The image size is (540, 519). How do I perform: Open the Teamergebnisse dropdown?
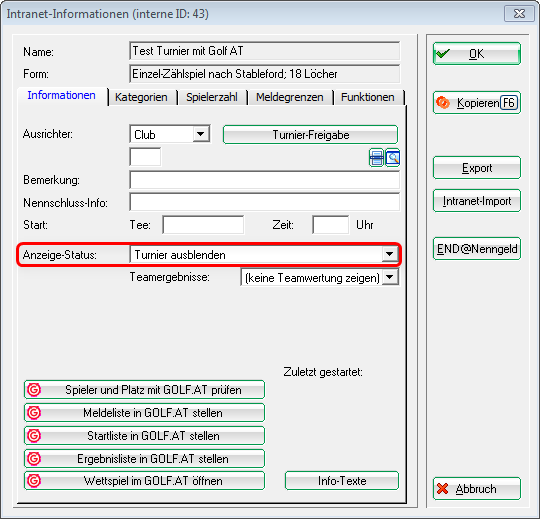click(391, 277)
